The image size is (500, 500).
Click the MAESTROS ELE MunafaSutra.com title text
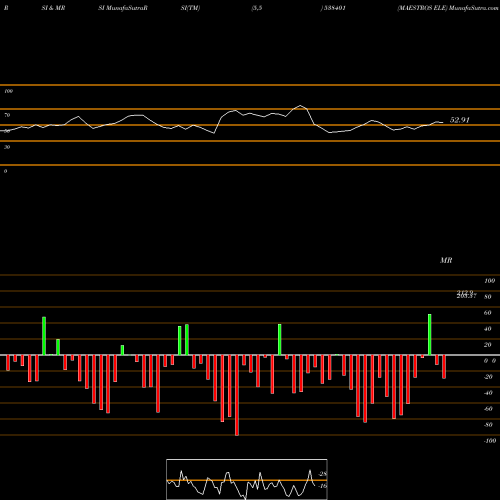(x=448, y=8)
